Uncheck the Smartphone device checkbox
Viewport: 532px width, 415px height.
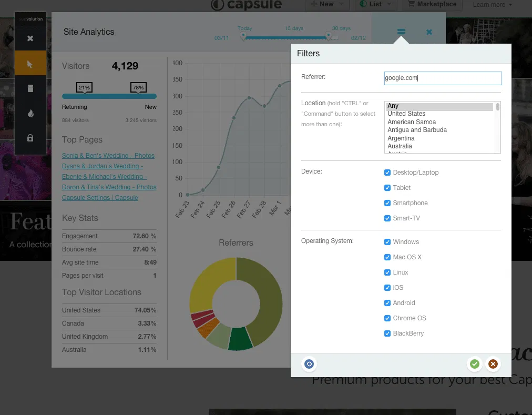tap(387, 203)
